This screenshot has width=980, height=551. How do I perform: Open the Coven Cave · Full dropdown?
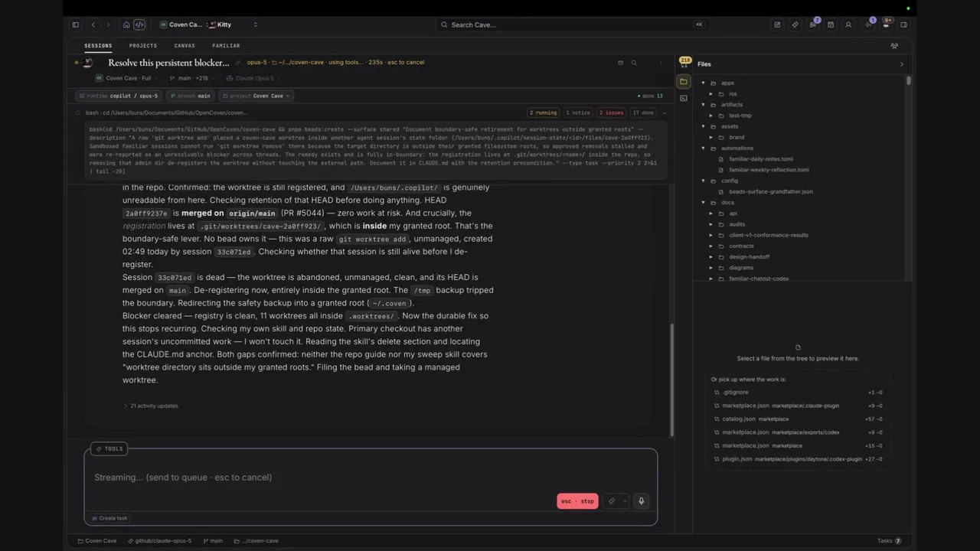(127, 78)
